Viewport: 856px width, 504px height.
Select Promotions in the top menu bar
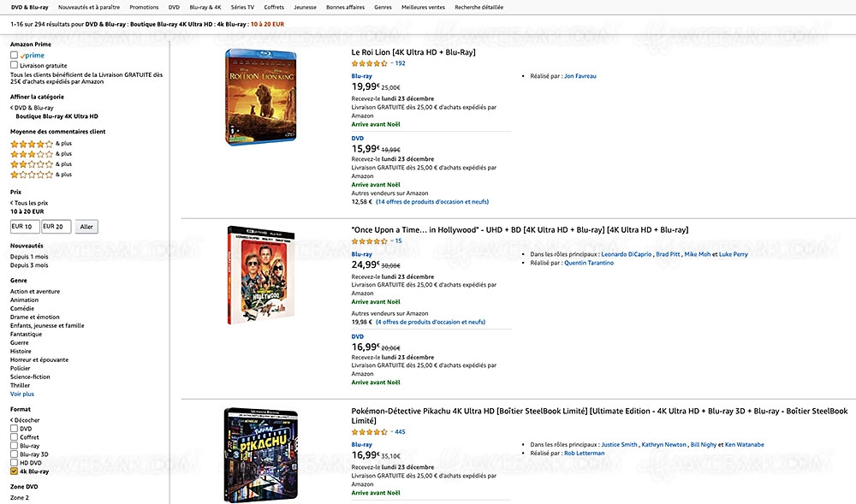pos(144,6)
